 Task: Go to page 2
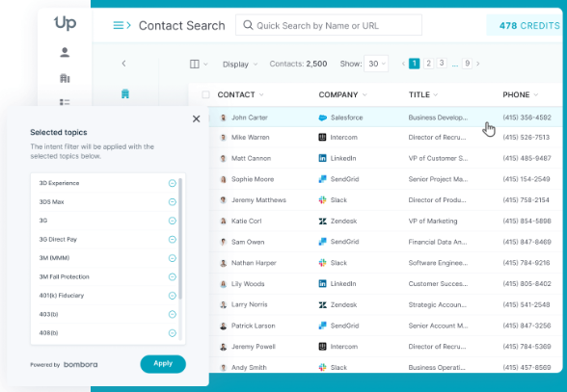click(428, 64)
